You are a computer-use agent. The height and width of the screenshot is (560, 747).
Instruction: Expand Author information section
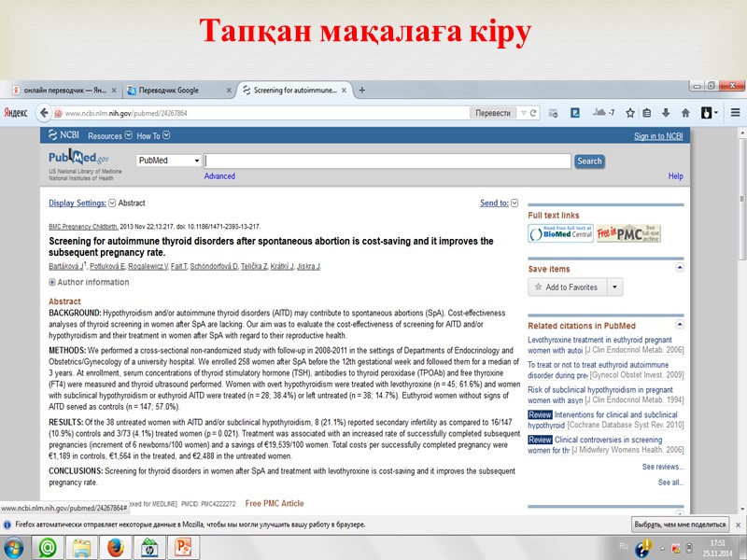coord(89,282)
